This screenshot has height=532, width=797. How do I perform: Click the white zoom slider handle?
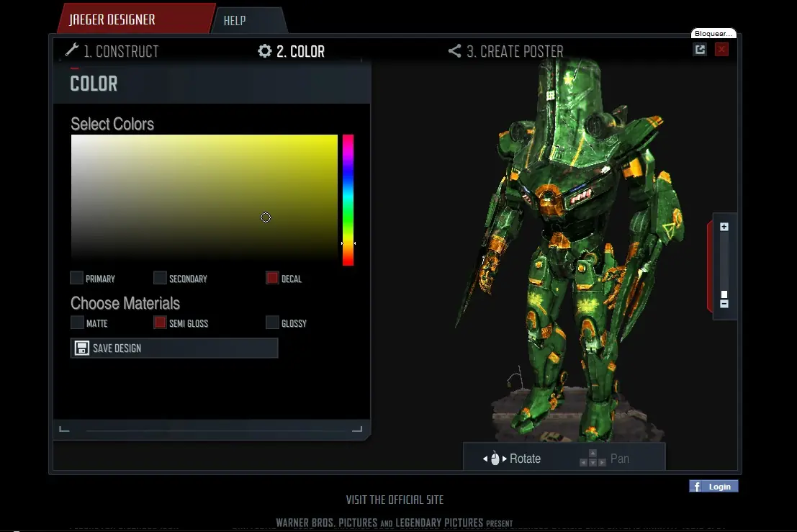pyautogui.click(x=724, y=294)
